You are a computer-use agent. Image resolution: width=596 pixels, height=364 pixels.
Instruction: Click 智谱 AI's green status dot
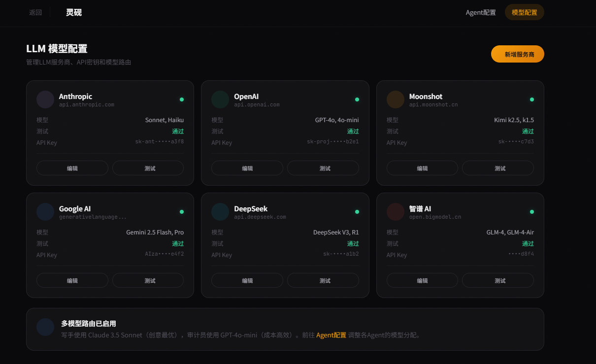[x=532, y=212]
